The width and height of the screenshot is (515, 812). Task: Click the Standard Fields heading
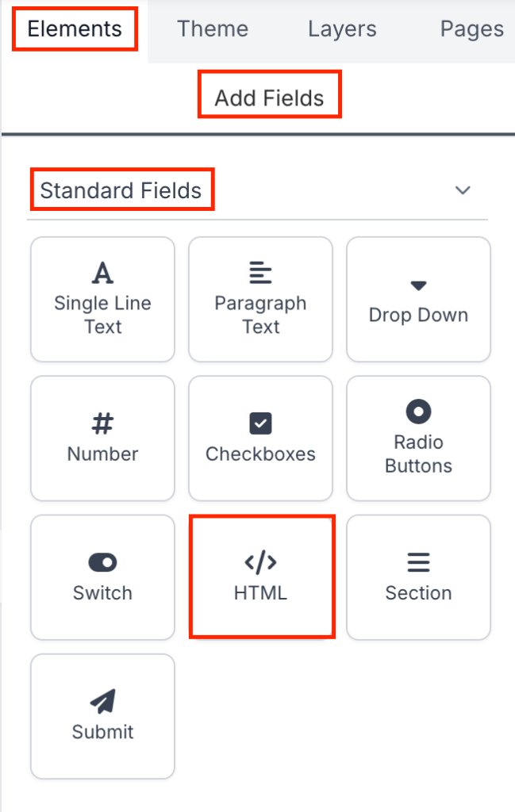coord(121,190)
